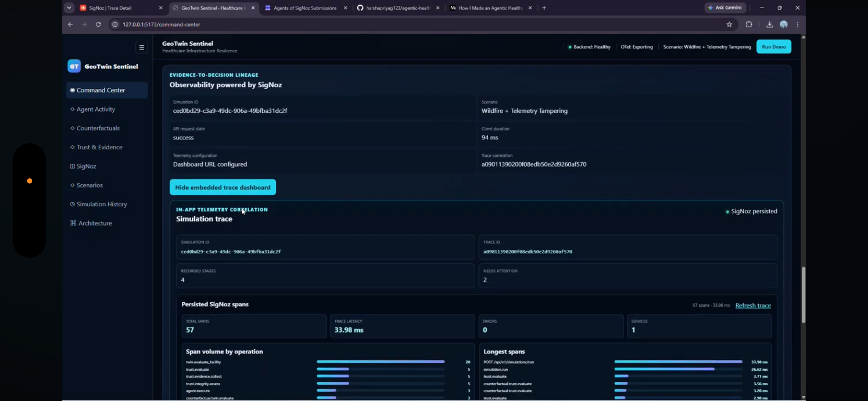Open the Architecture sidebar page

[107, 223]
